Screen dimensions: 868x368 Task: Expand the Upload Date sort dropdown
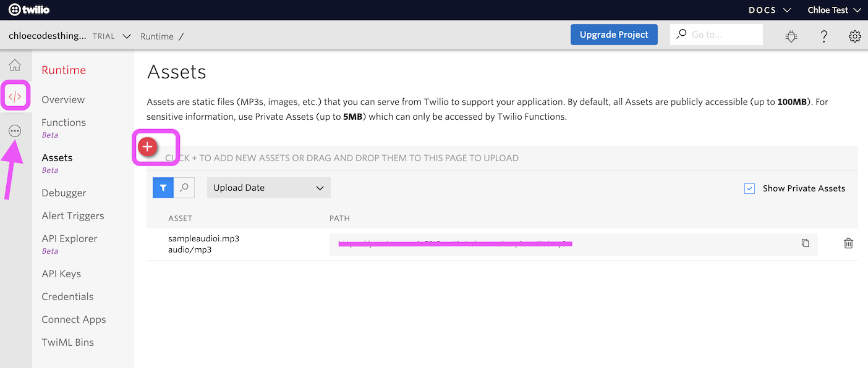[x=268, y=188]
